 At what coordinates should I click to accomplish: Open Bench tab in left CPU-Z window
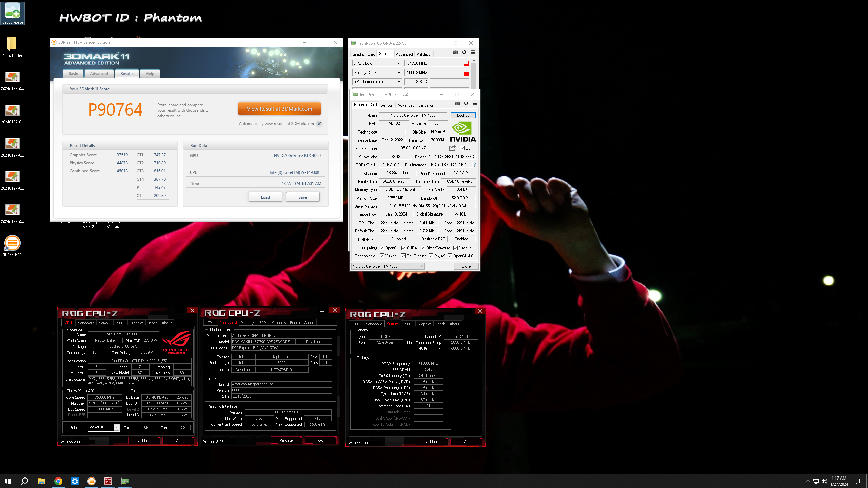point(153,323)
